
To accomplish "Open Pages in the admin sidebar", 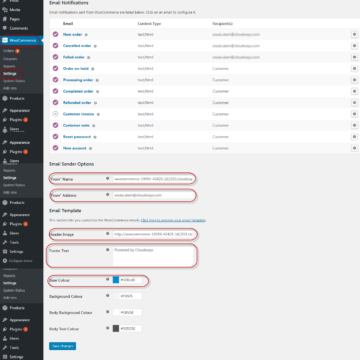I will 15,19.
